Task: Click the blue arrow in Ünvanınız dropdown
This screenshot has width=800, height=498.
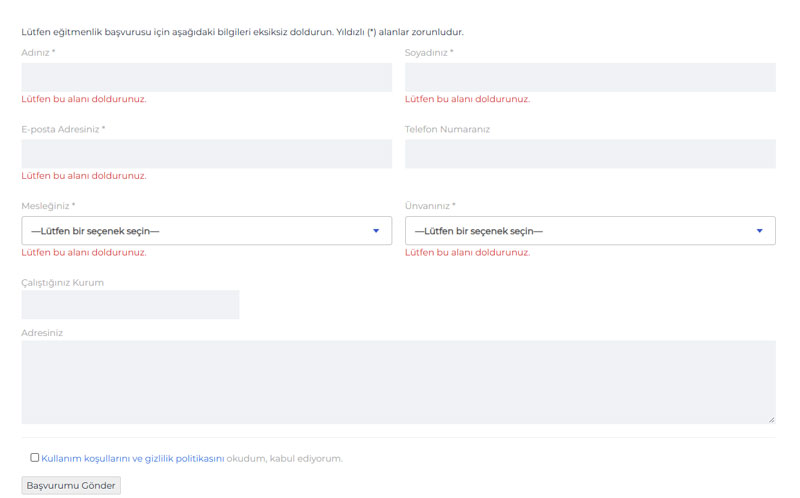Action: pyautogui.click(x=760, y=231)
